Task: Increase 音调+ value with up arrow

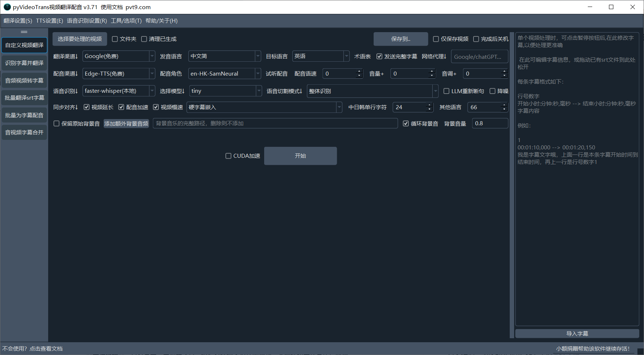Action: 504,71
